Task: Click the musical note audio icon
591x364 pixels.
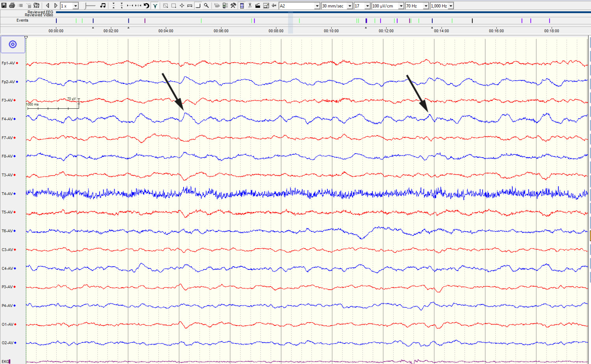Action: pos(103,5)
